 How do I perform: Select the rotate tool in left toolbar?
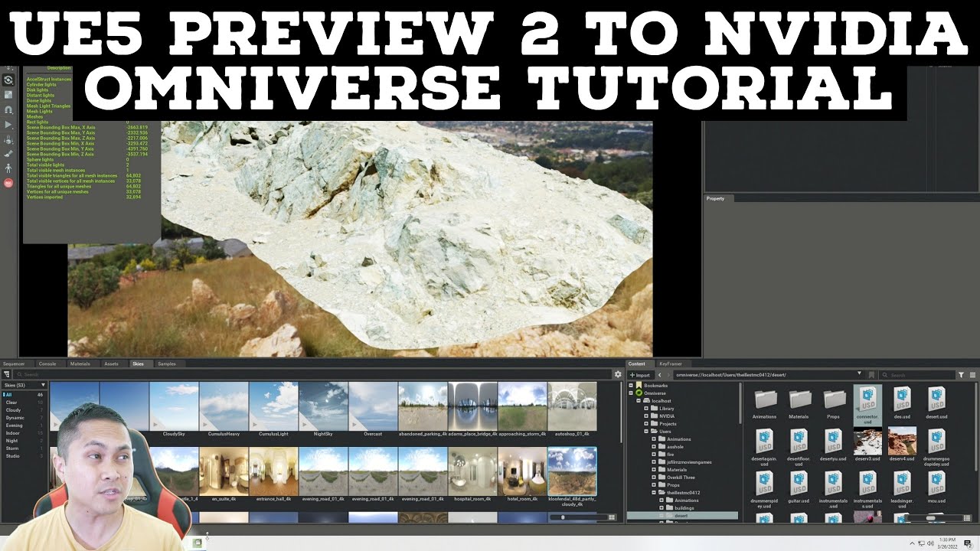8,80
